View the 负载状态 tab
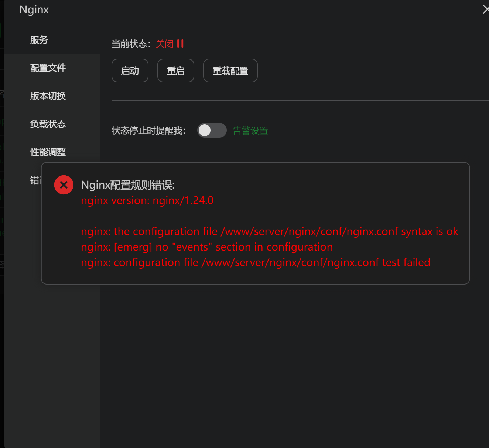Image resolution: width=489 pixels, height=448 pixels. (48, 124)
